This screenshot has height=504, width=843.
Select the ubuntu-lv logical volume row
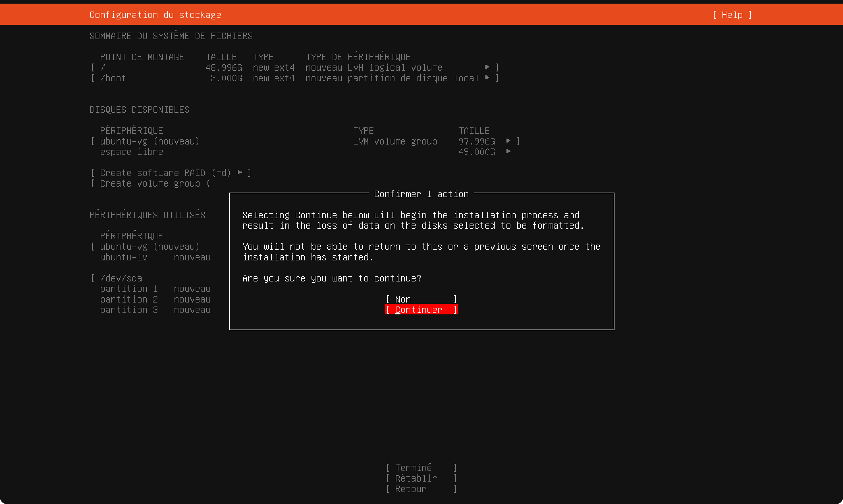[123, 257]
